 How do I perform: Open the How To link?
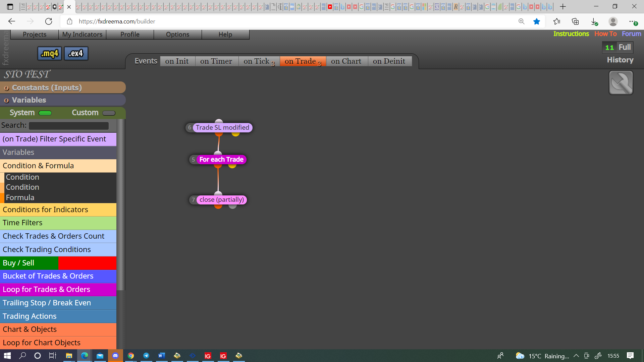pos(605,34)
